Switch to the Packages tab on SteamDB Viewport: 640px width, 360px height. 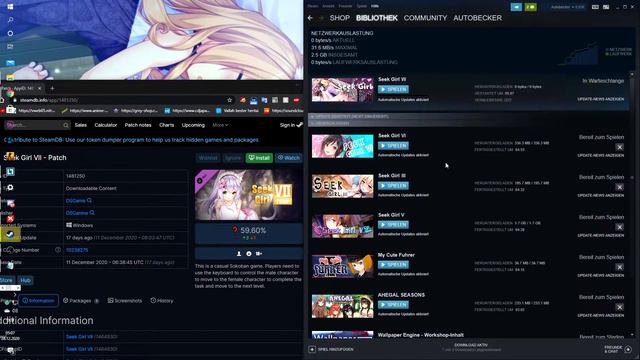(80, 301)
